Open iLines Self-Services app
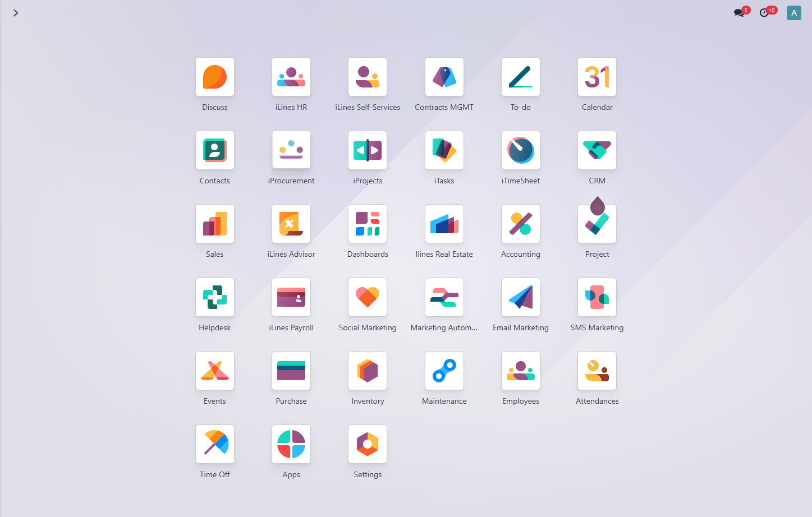 tap(368, 77)
